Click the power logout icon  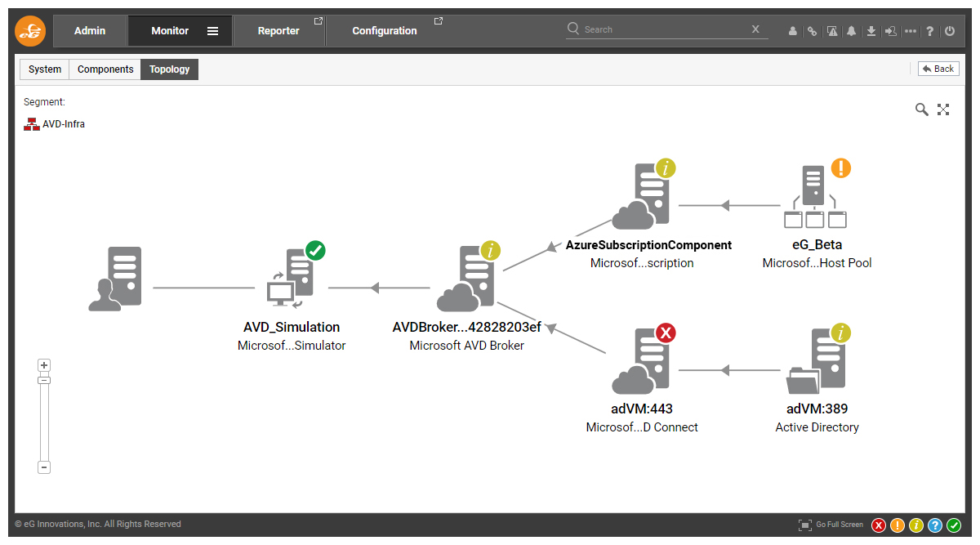pos(950,31)
